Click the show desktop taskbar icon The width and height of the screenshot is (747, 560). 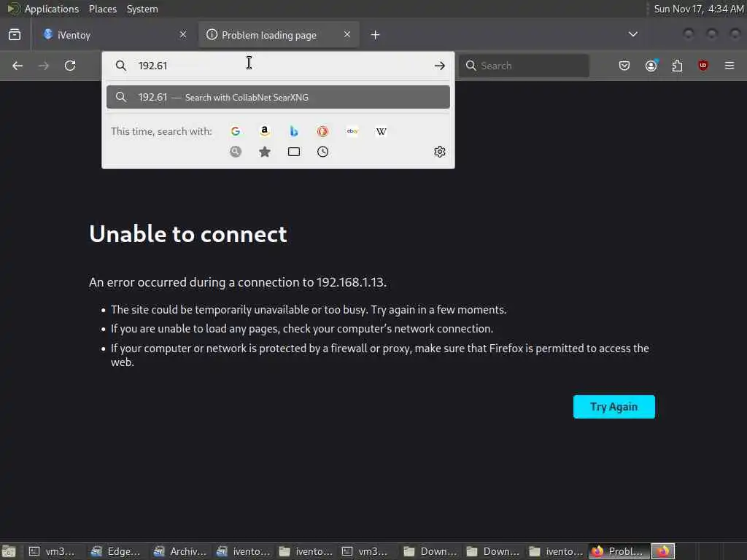pyautogui.click(x=9, y=551)
